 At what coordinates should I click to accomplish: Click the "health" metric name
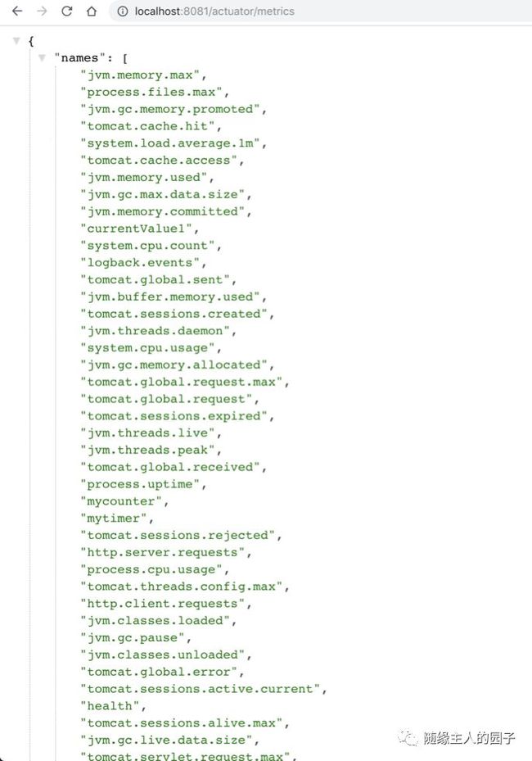pyautogui.click(x=110, y=705)
